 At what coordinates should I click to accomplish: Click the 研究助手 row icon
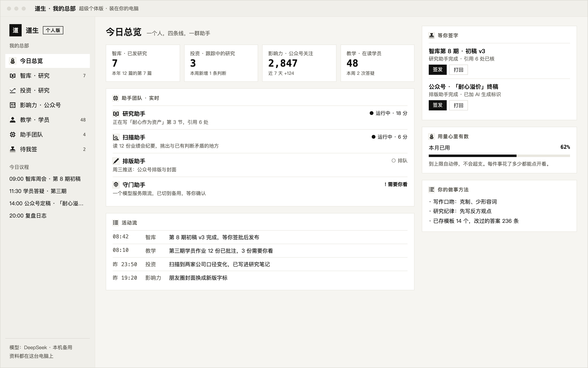116,114
